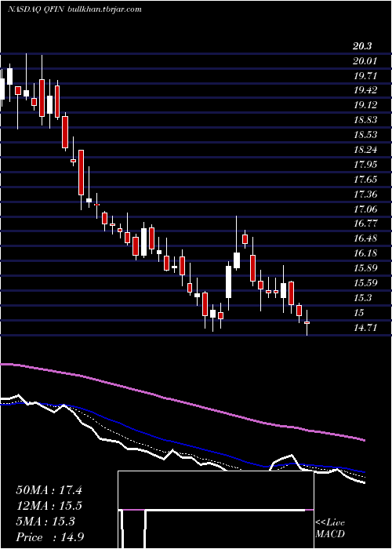Click the tall red candle dropping to 17.36
The height and width of the screenshot is (549, 392).
82,173
